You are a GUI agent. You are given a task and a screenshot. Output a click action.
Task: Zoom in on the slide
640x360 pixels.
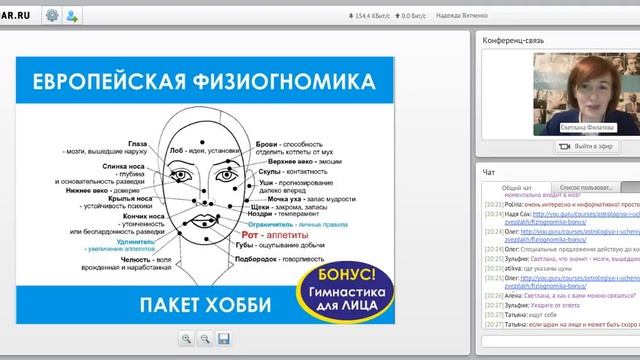click(x=186, y=338)
